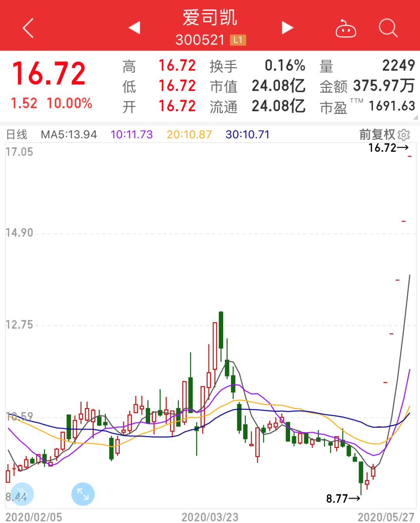420x523 pixels.
Task: Tap the current price 16.72
Action: (x=49, y=73)
